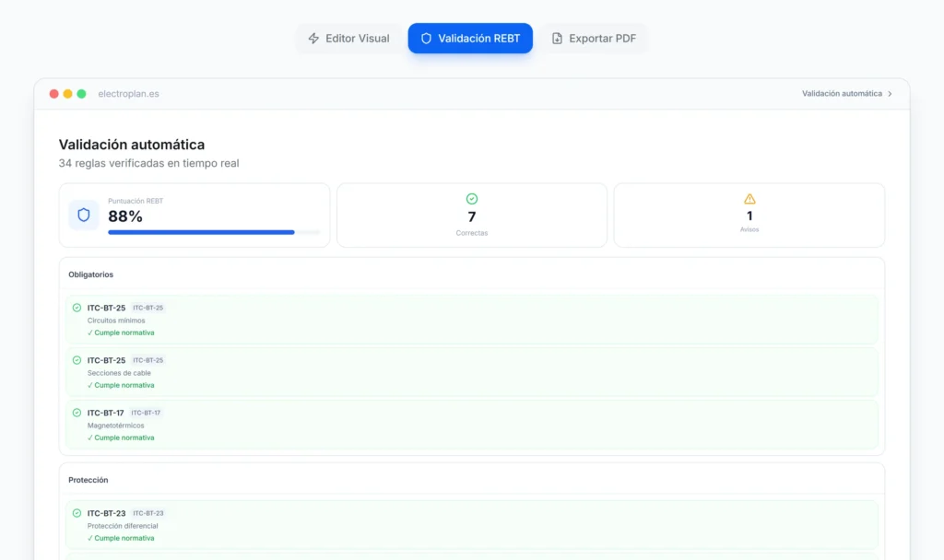
Task: Select the "Circuitos mínimos" rule description
Action: click(116, 321)
